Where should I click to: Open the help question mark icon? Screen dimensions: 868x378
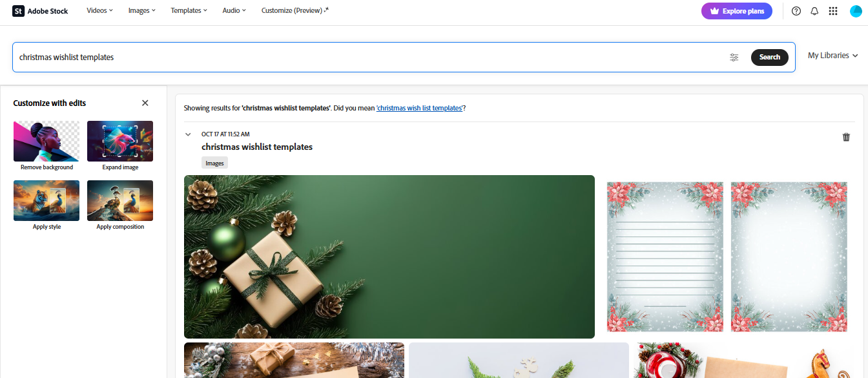coord(796,11)
